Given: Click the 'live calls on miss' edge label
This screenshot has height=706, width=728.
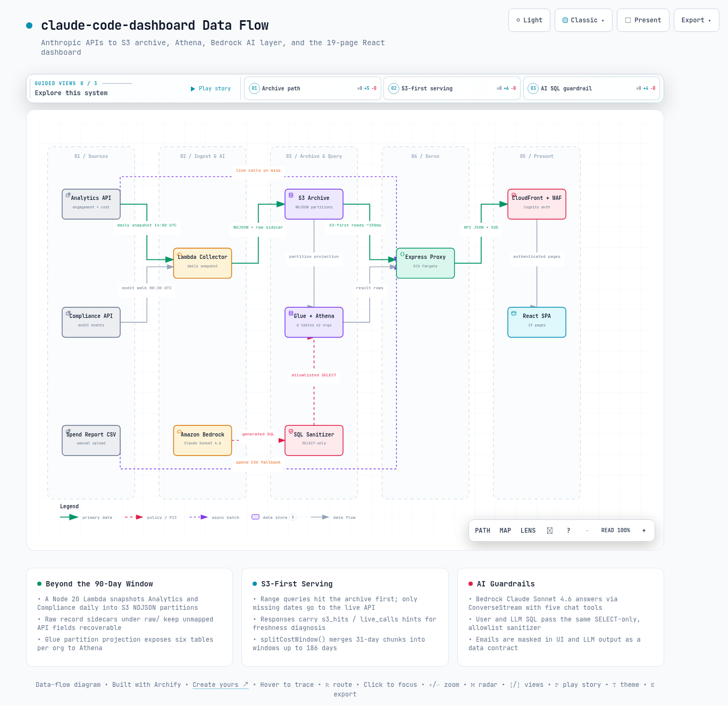Looking at the screenshot, I should pyautogui.click(x=258, y=171).
